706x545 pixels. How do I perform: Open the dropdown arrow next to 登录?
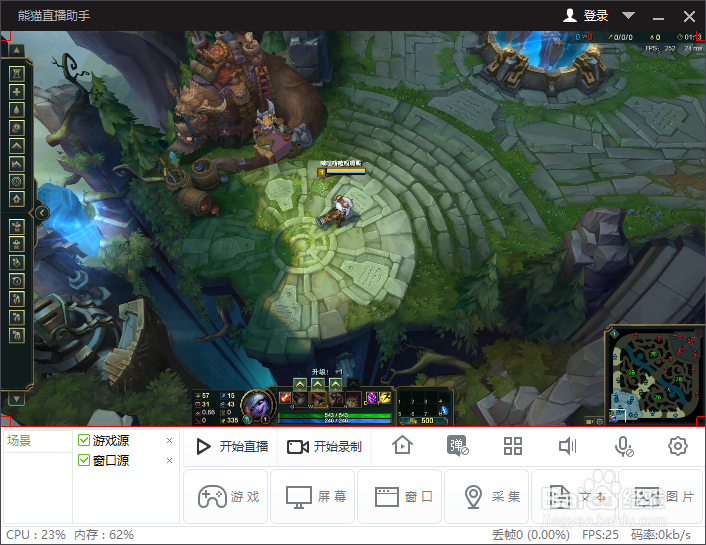628,16
